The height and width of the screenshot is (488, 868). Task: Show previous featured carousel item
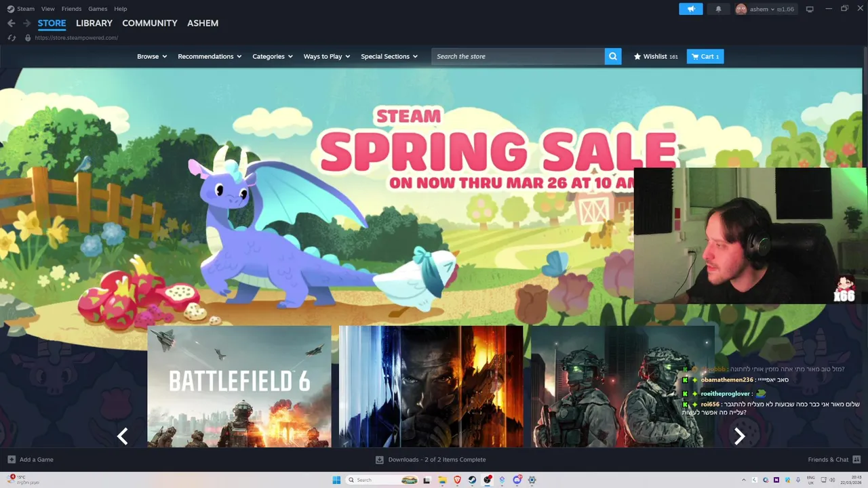(x=123, y=436)
